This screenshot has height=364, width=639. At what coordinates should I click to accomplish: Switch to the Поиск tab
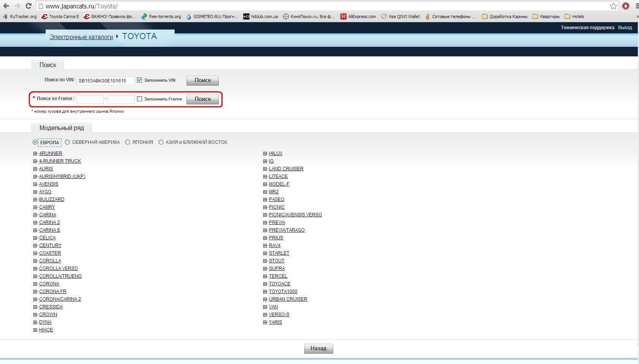coord(48,65)
